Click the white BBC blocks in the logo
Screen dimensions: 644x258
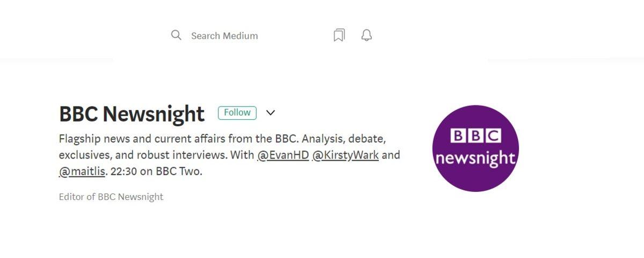pos(475,135)
